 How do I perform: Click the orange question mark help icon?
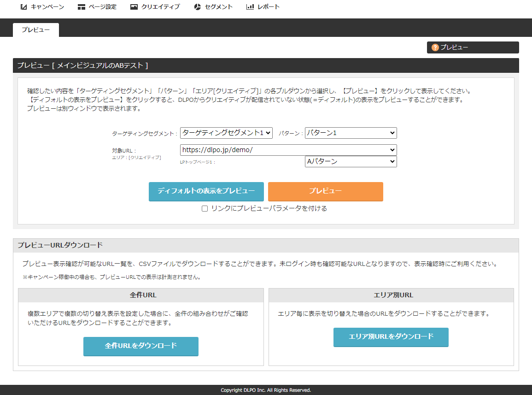pyautogui.click(x=435, y=47)
